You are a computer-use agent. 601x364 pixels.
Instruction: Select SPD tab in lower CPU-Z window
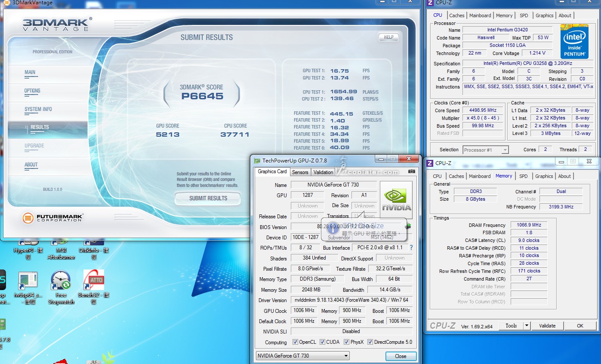pos(523,176)
